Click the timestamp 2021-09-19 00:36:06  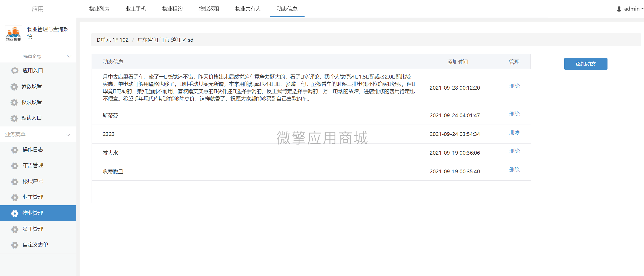point(455,153)
